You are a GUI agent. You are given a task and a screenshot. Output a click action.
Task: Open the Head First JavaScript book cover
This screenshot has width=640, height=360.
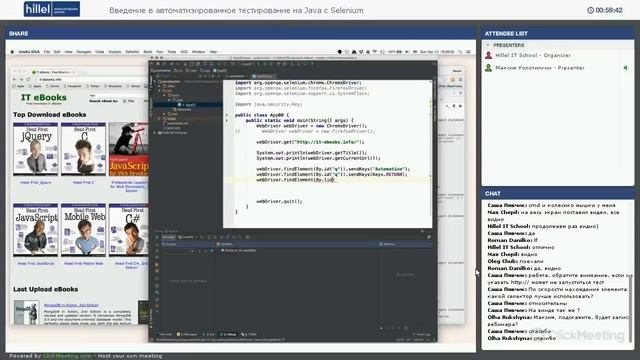pyautogui.click(x=36, y=230)
